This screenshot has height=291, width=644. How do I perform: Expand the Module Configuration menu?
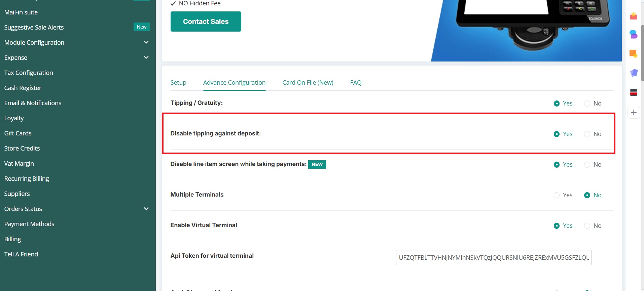click(x=146, y=42)
